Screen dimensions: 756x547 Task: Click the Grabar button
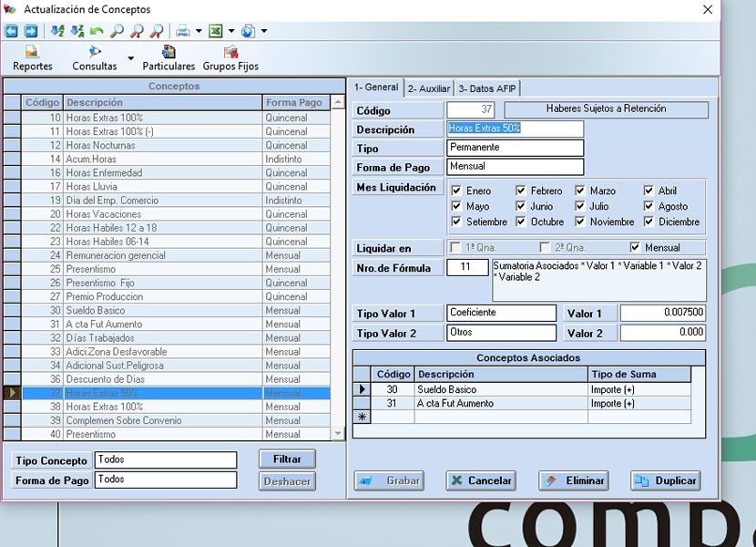(389, 480)
